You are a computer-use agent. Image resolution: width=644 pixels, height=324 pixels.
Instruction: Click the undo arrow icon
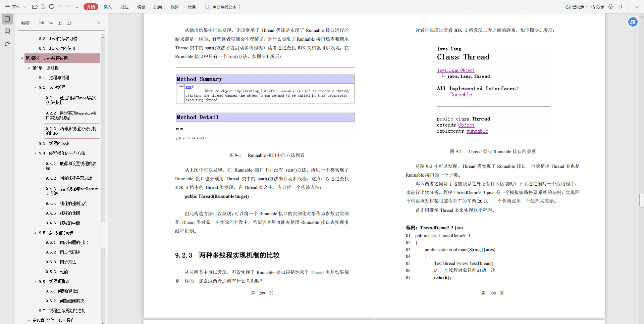click(60, 7)
